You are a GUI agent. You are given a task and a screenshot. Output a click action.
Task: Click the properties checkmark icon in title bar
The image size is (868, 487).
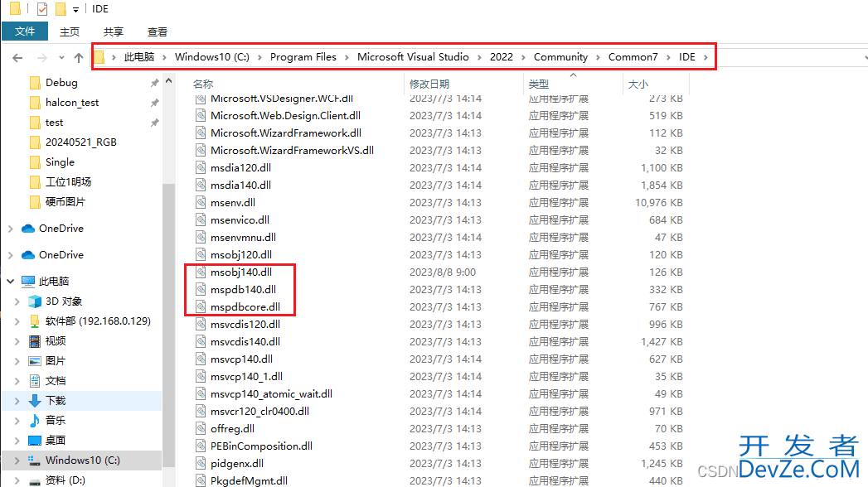click(42, 9)
